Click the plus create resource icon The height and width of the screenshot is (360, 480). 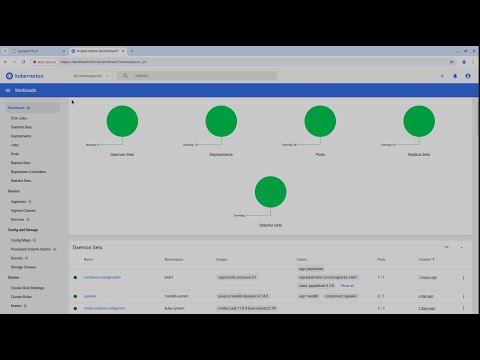442,76
